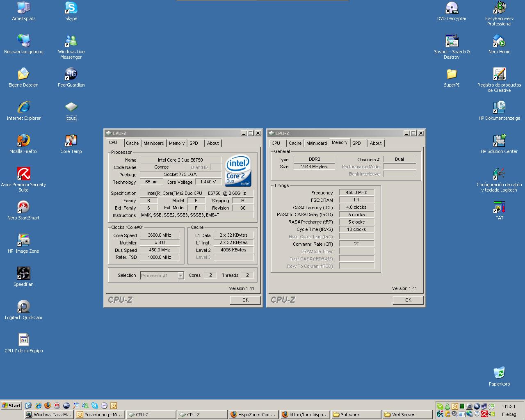Click the DVD Decrypter desktop shortcut

tap(452, 11)
